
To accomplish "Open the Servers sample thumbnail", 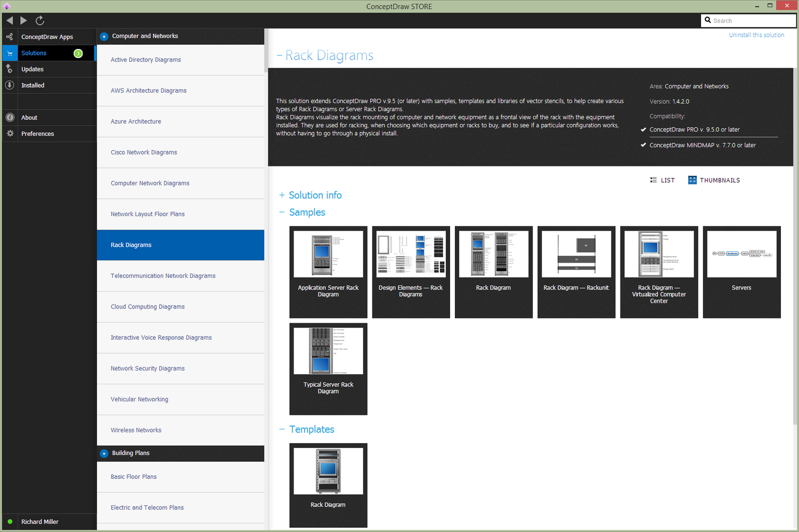I will (741, 272).
